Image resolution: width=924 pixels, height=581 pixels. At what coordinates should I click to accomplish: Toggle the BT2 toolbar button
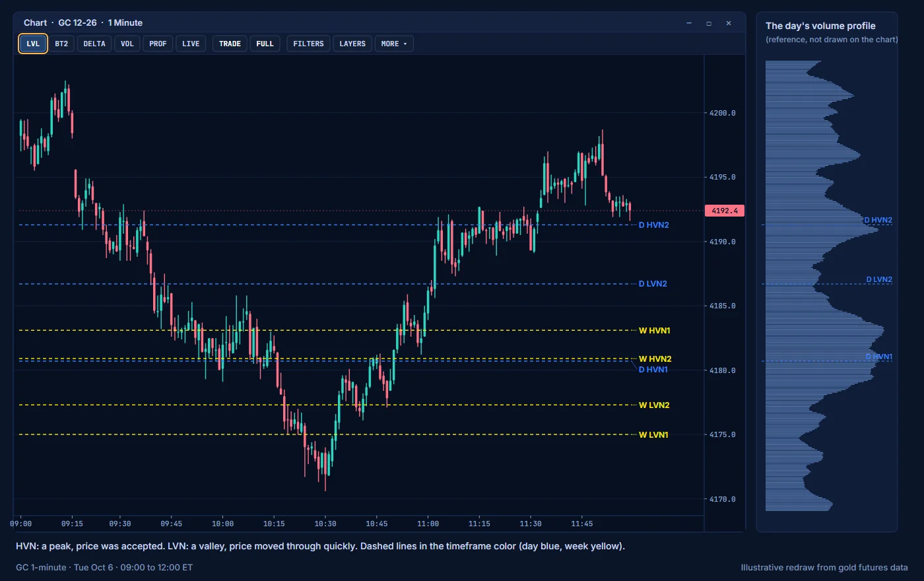[x=61, y=44]
